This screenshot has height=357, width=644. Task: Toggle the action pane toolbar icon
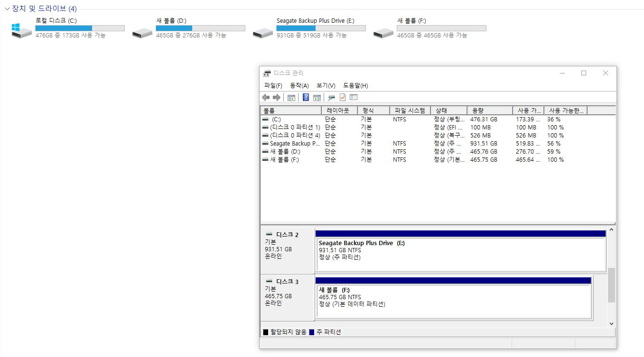pyautogui.click(x=317, y=98)
